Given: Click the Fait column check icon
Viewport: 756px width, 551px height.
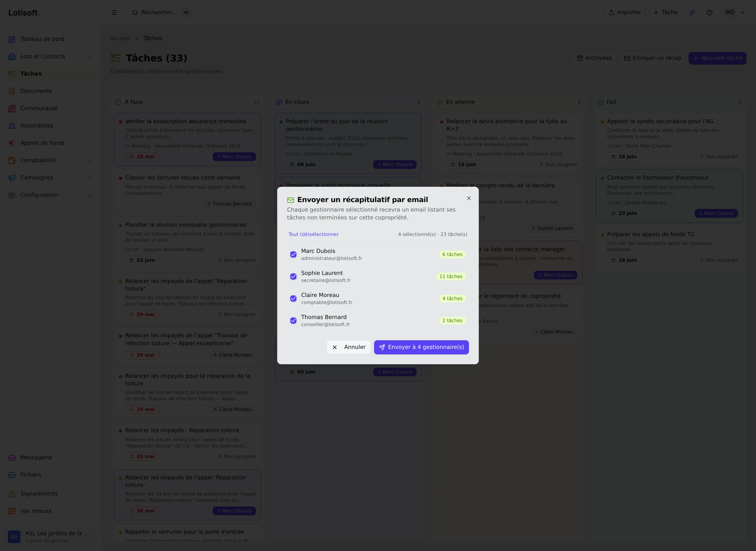Looking at the screenshot, I should pos(600,102).
